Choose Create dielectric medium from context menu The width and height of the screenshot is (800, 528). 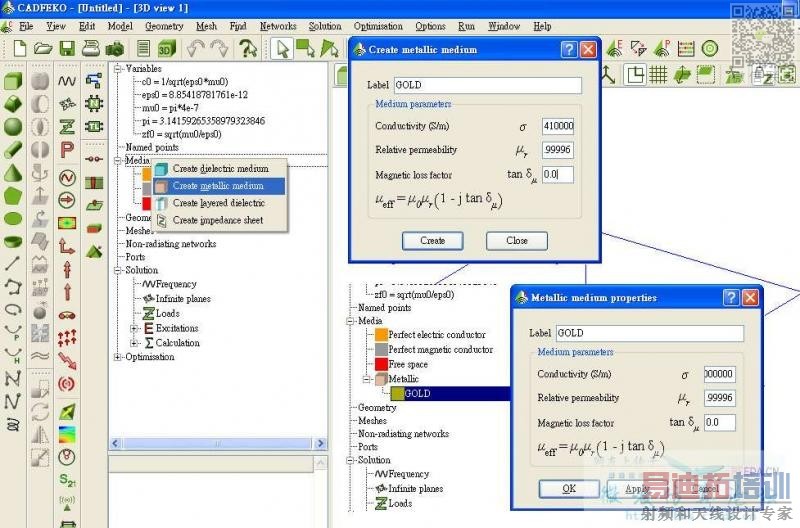(x=220, y=168)
